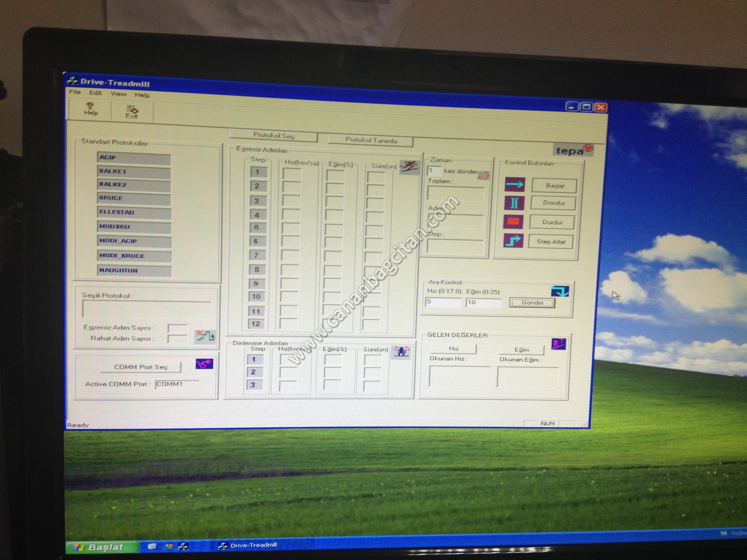Image resolution: width=747 pixels, height=560 pixels.
Task: Select the MODI_BRUCE protocol
Action: (134, 256)
